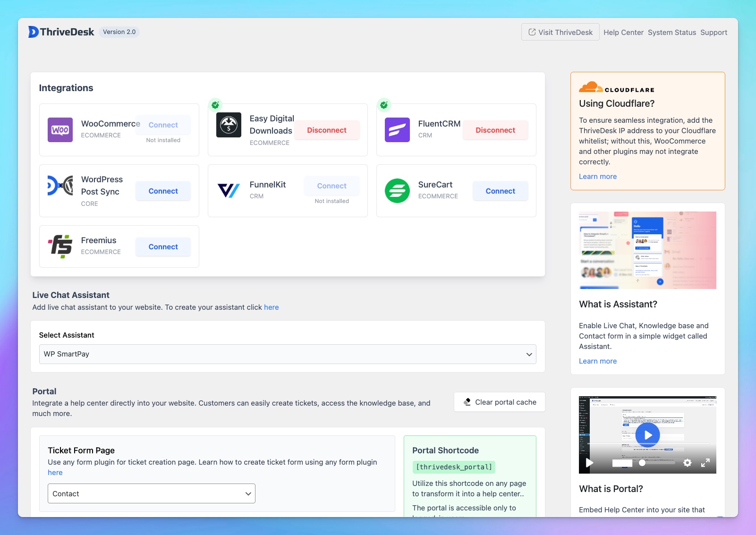Connect the SureCart integration
This screenshot has width=756, height=535.
click(501, 191)
